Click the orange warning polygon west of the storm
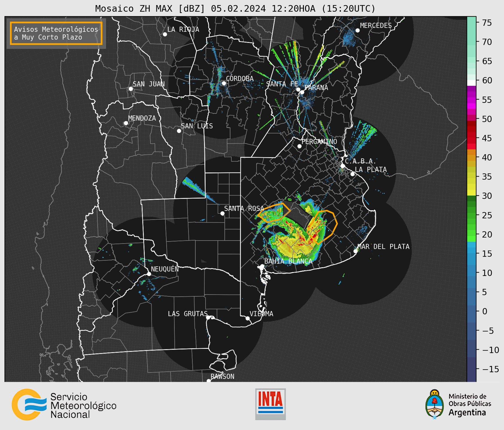The height and width of the screenshot is (430, 504). (274, 213)
